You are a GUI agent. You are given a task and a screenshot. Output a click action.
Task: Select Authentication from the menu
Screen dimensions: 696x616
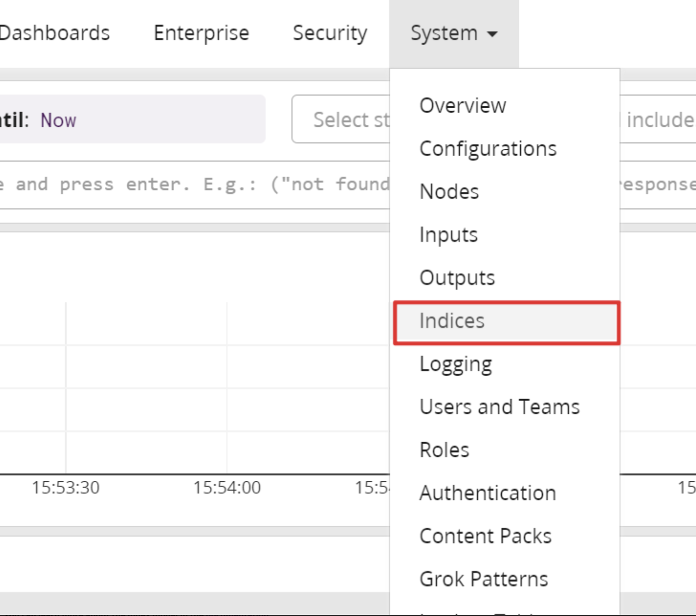tap(487, 493)
